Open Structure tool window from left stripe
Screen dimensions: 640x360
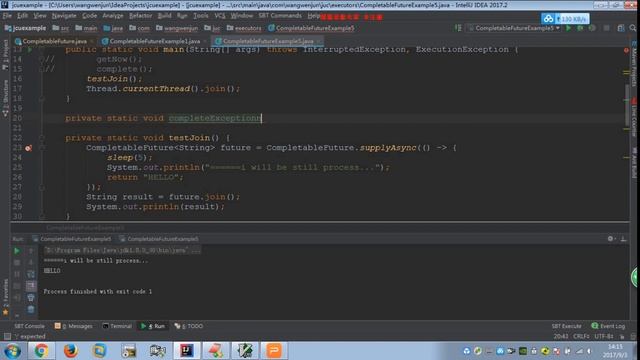(5, 98)
